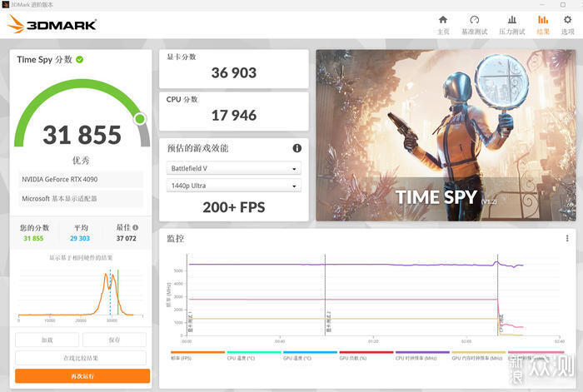Toggle the GPU load (%) legend

[366, 355]
